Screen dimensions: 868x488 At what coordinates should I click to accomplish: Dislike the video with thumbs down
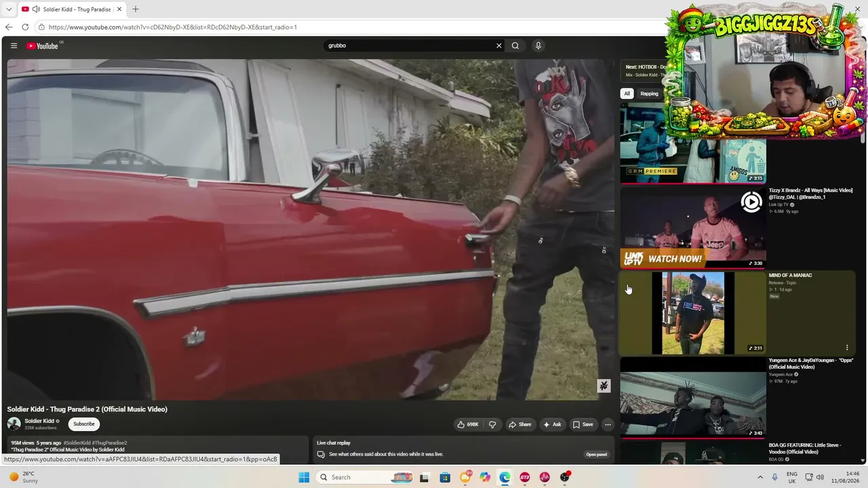tap(492, 424)
